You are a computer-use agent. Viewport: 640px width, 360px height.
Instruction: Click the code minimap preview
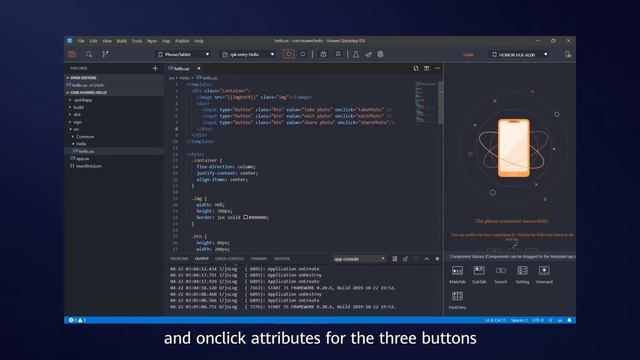pyautogui.click(x=426, y=102)
